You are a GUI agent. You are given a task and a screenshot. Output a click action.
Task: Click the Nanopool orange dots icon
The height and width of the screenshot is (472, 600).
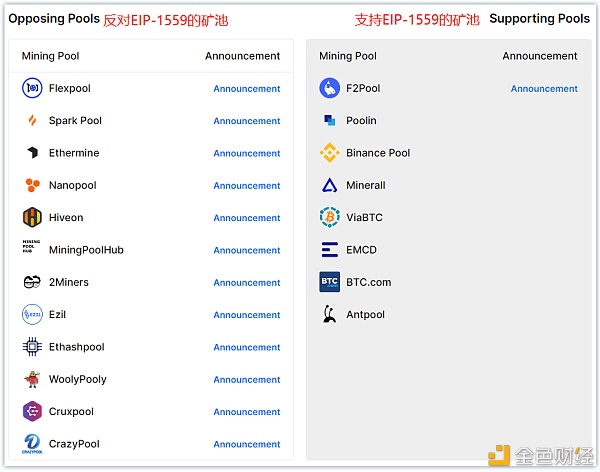click(33, 185)
